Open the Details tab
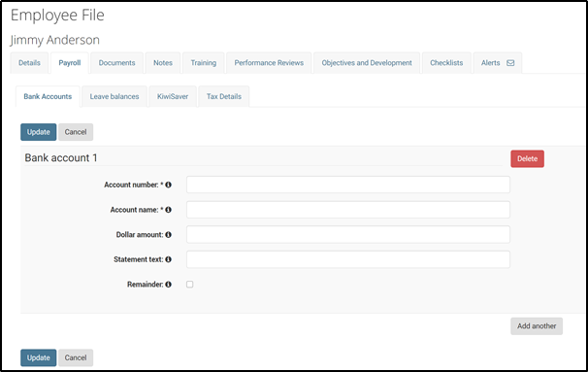588x372 pixels. click(x=29, y=63)
